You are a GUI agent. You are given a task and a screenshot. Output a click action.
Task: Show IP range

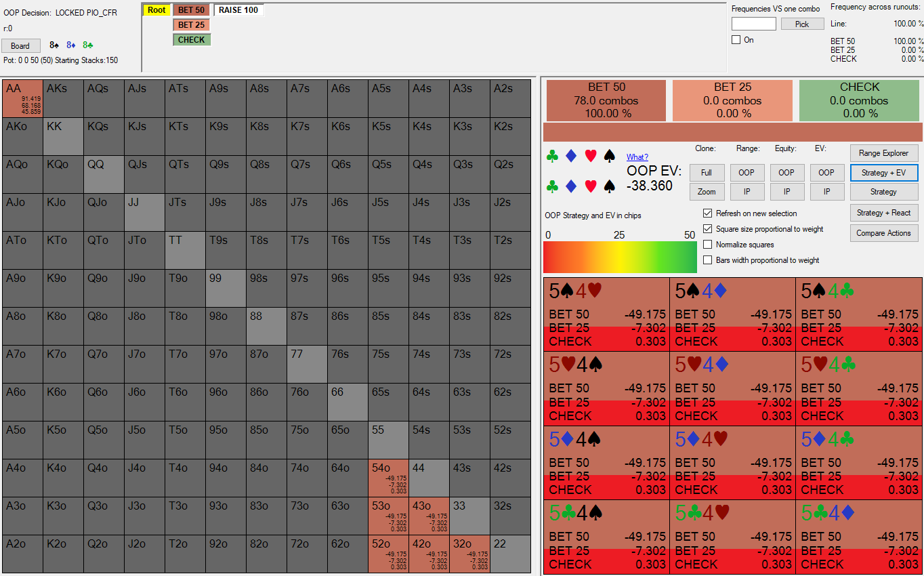click(x=747, y=192)
